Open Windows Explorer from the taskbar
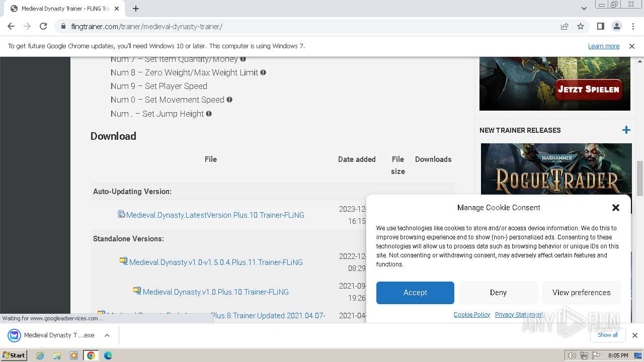 click(57, 355)
